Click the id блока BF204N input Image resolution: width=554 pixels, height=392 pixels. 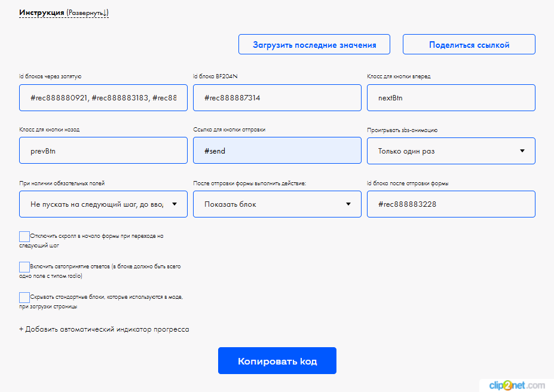277,98
